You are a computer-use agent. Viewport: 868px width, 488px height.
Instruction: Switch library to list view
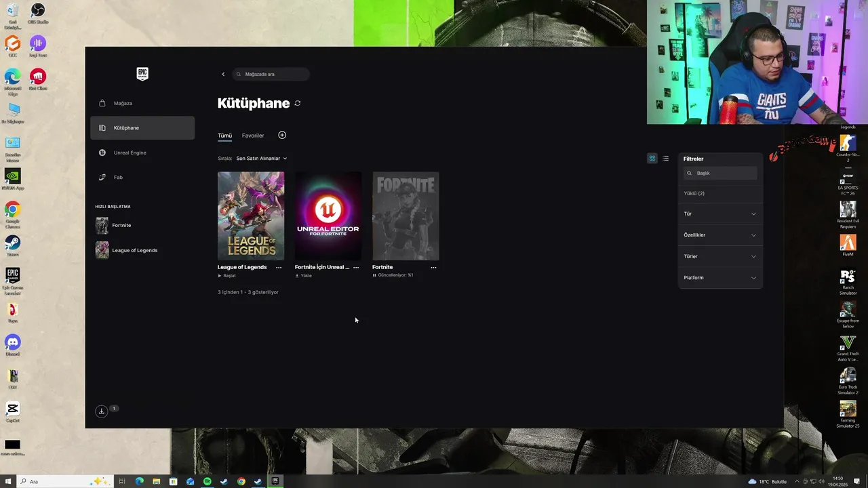point(666,159)
